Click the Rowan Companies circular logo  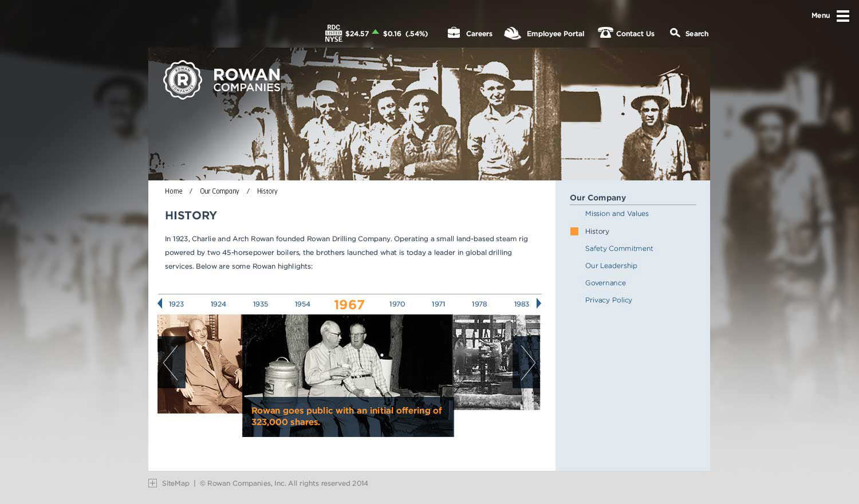(x=183, y=80)
